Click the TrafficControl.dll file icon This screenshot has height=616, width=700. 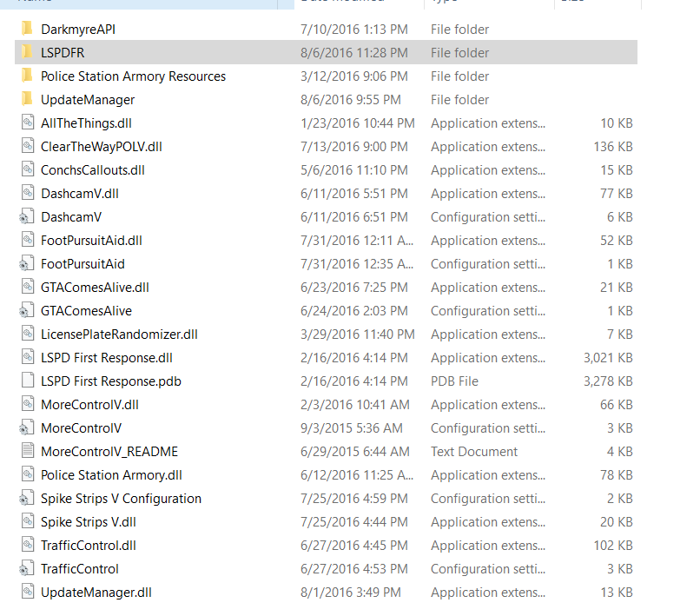coord(28,545)
